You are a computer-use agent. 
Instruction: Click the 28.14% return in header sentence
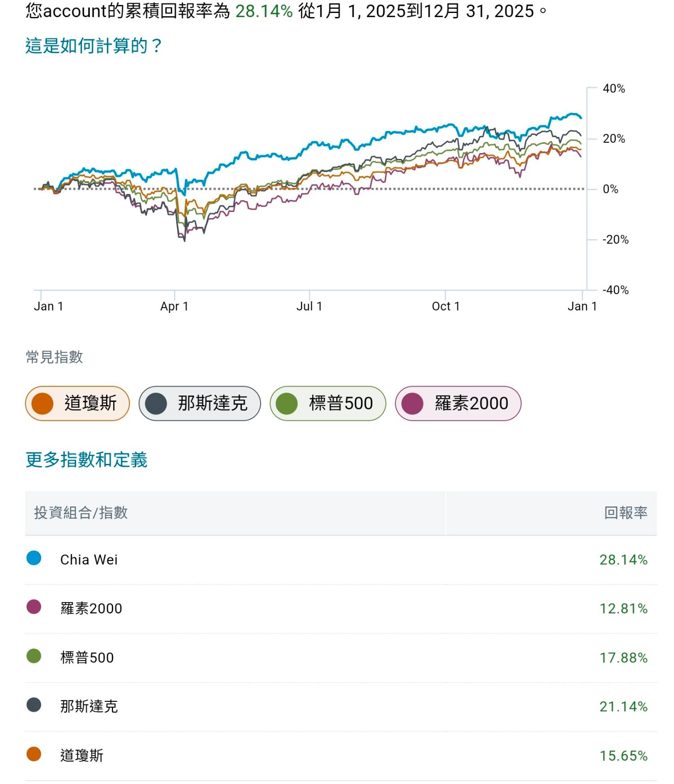tap(264, 11)
